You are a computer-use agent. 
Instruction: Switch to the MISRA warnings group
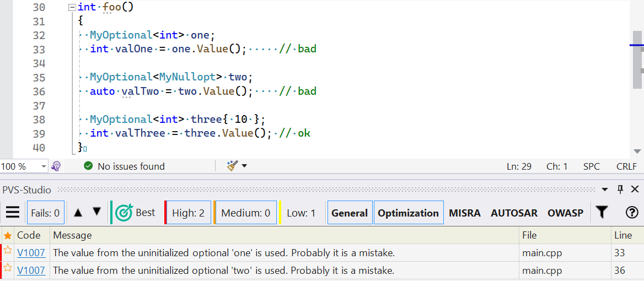coord(464,213)
